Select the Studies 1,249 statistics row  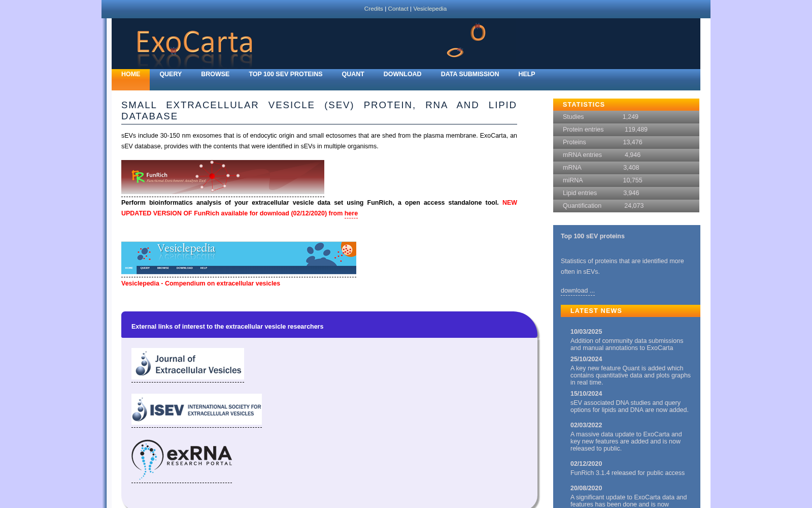point(626,117)
